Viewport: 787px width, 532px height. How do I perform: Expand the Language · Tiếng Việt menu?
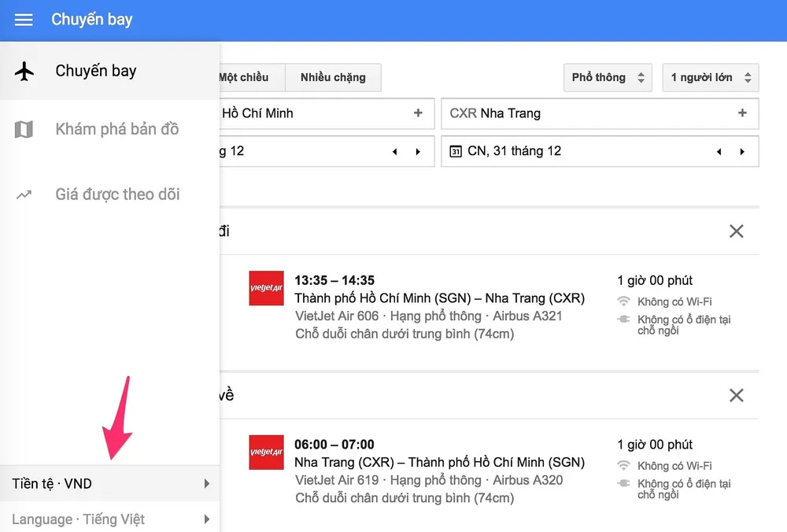110,519
